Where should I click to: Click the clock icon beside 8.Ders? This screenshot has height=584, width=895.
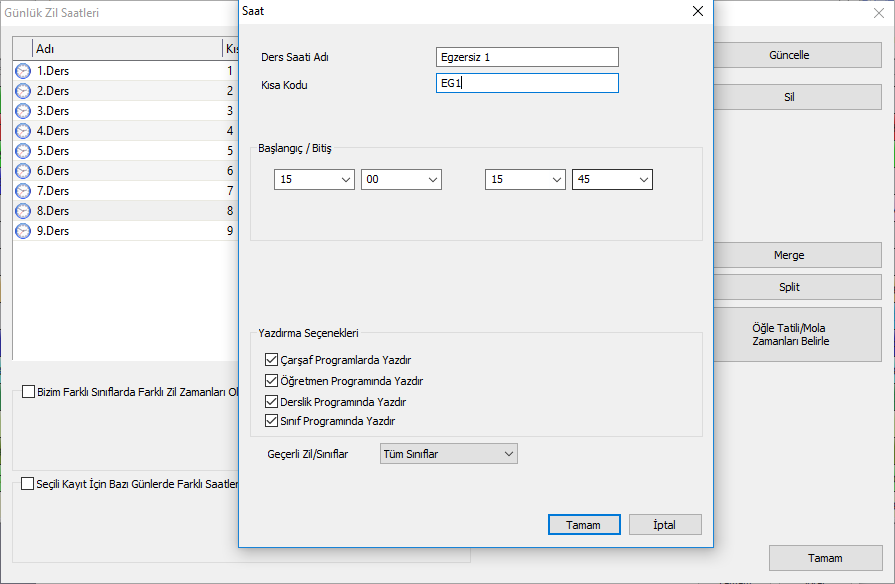(x=23, y=211)
